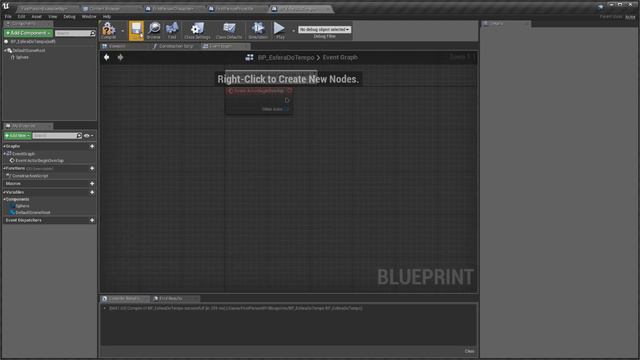Screen dimensions: 640x360
Task: Add a new macro with plus icon
Action: pos(92,184)
